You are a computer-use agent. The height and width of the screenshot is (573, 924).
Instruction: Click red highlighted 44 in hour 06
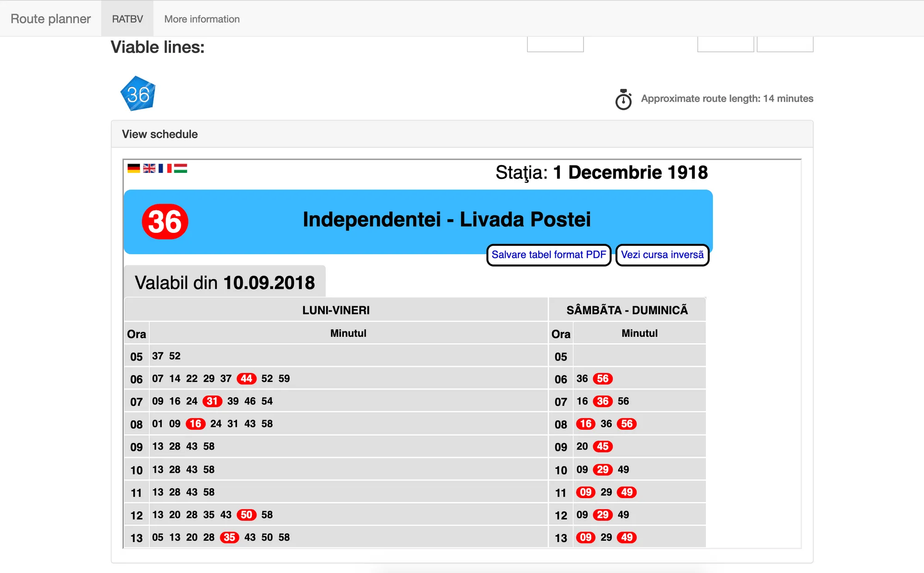[x=246, y=379]
